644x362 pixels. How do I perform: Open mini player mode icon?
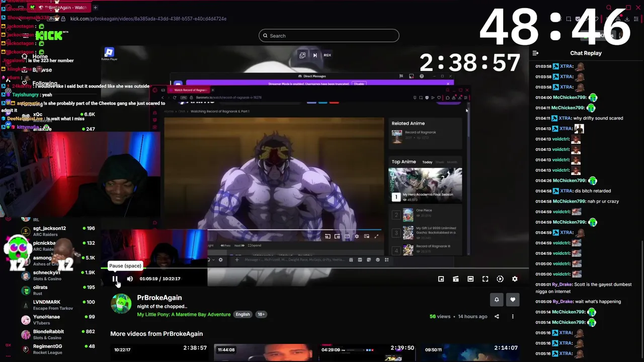(441, 279)
